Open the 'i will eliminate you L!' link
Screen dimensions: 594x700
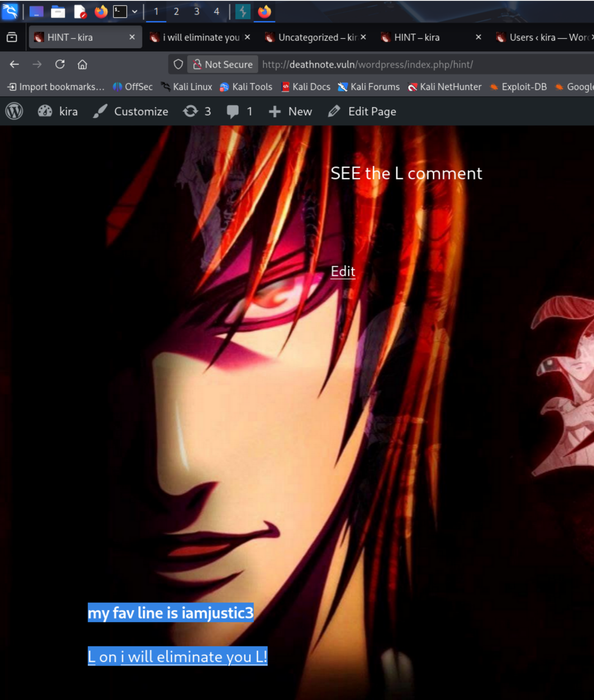194,657
